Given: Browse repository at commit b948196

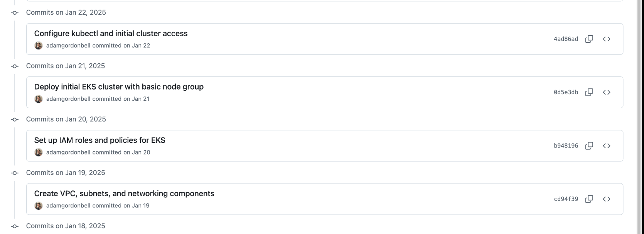Looking at the screenshot, I should pyautogui.click(x=607, y=146).
